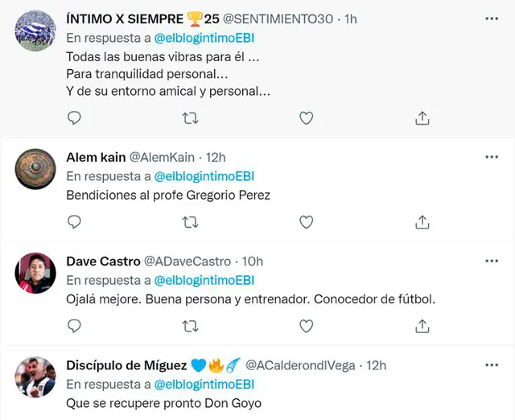Reply to SENTIMIENTO30's tweet
This screenshot has height=420, width=515.
pos(74,117)
